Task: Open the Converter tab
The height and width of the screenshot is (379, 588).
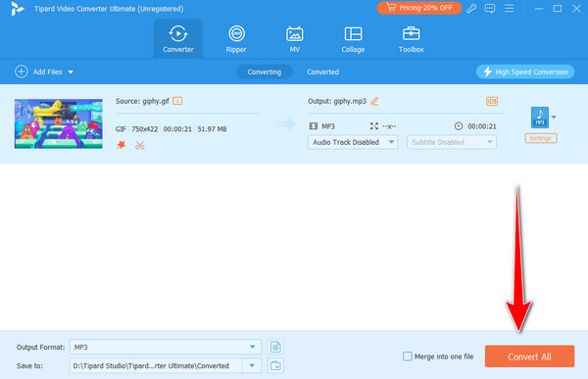Action: 178,39
